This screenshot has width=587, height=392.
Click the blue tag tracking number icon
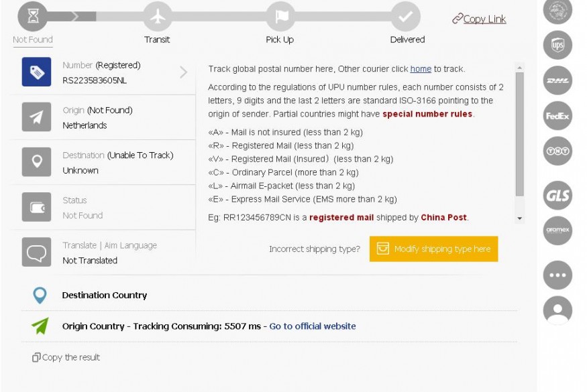(x=36, y=72)
